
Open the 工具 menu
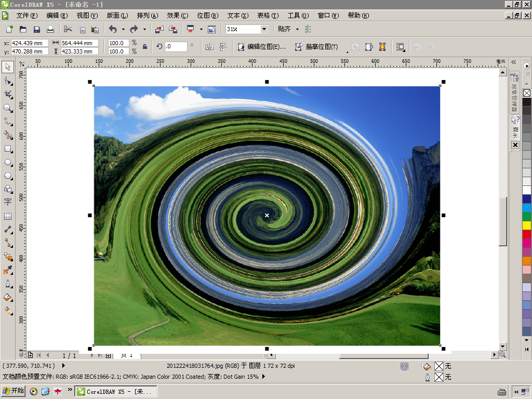[298, 16]
